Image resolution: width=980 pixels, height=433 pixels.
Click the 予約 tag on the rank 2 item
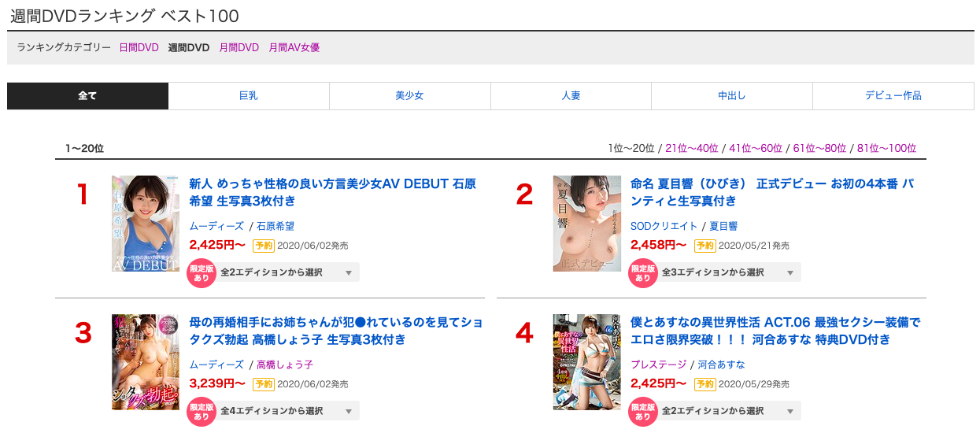[x=704, y=246]
